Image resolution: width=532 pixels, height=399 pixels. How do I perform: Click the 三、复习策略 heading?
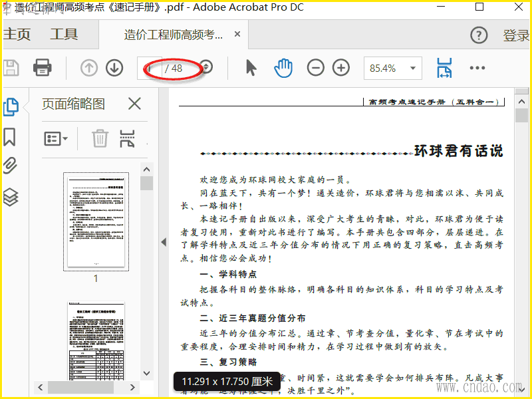tap(228, 362)
